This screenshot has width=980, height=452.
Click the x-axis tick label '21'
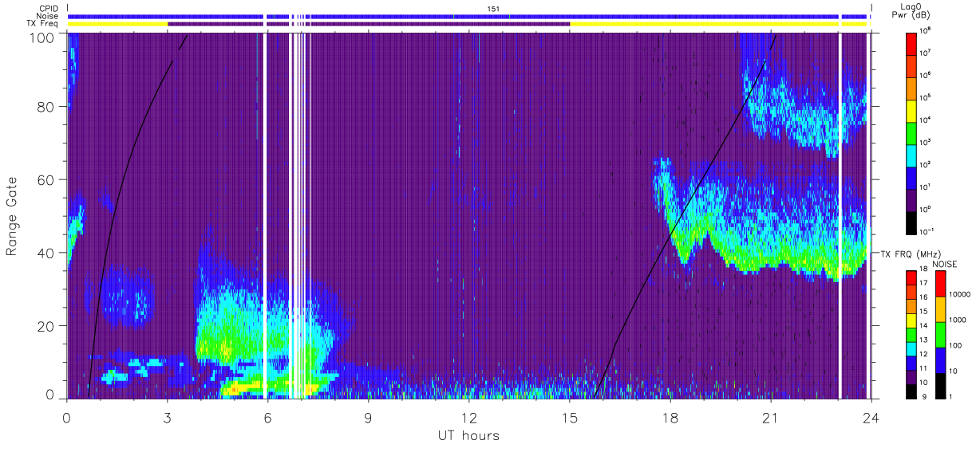tap(771, 417)
